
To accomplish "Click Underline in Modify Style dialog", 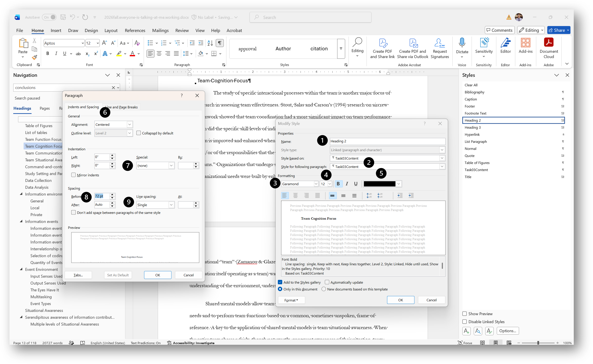I will point(356,184).
